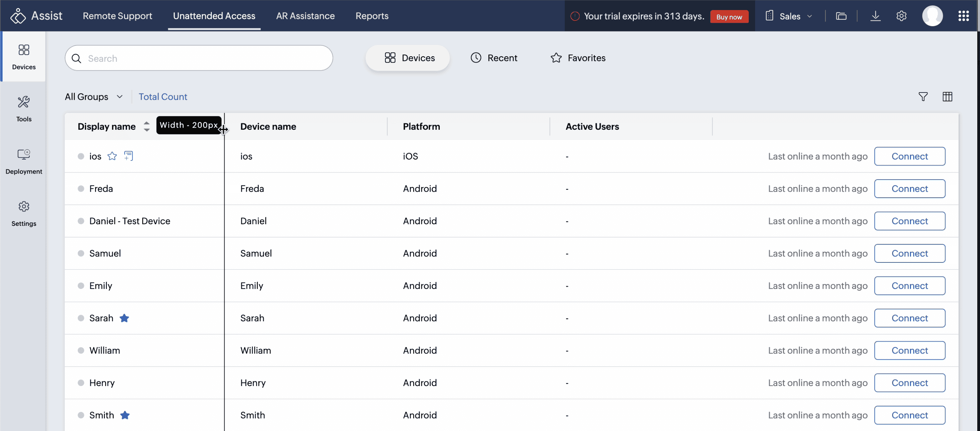Switch to the Favorites view

tap(577, 58)
